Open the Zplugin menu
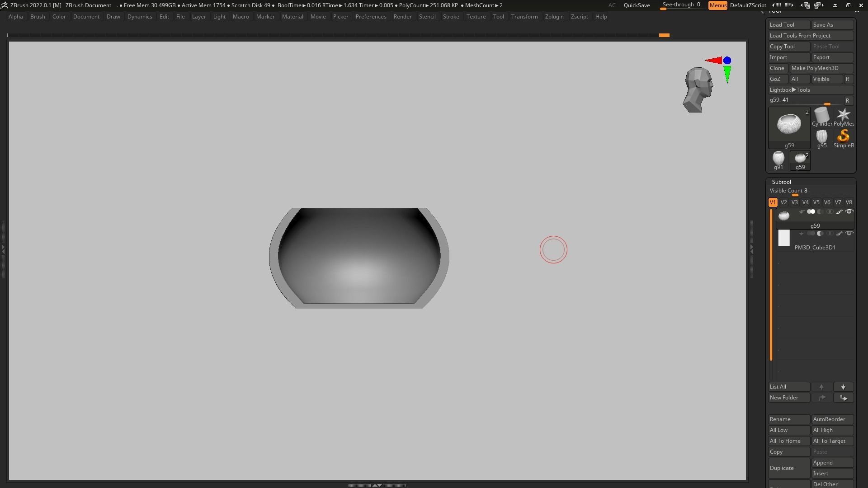 pos(554,17)
